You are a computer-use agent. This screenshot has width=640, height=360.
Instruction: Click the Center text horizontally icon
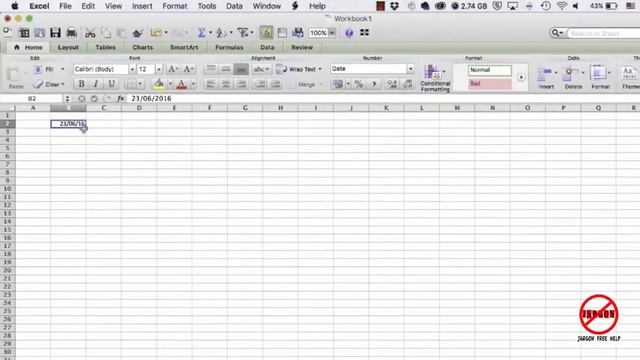(x=226, y=84)
